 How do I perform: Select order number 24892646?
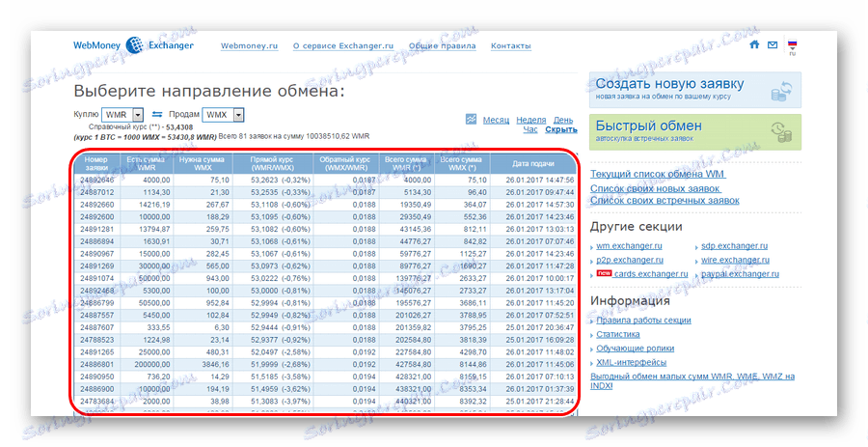point(96,180)
